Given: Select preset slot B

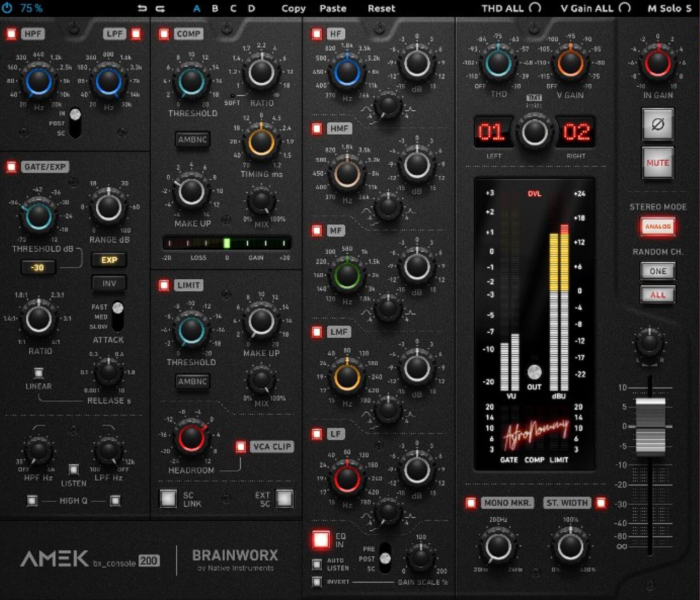Looking at the screenshot, I should pos(215,8).
